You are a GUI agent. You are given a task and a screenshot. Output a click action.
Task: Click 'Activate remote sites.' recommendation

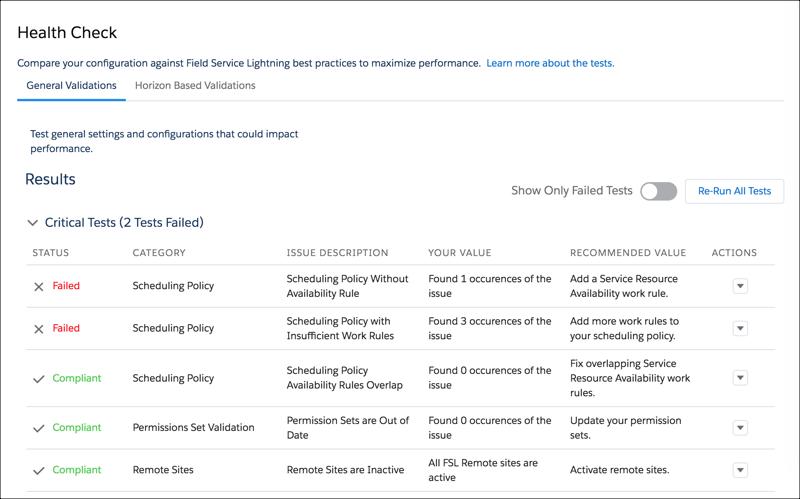tap(619, 470)
